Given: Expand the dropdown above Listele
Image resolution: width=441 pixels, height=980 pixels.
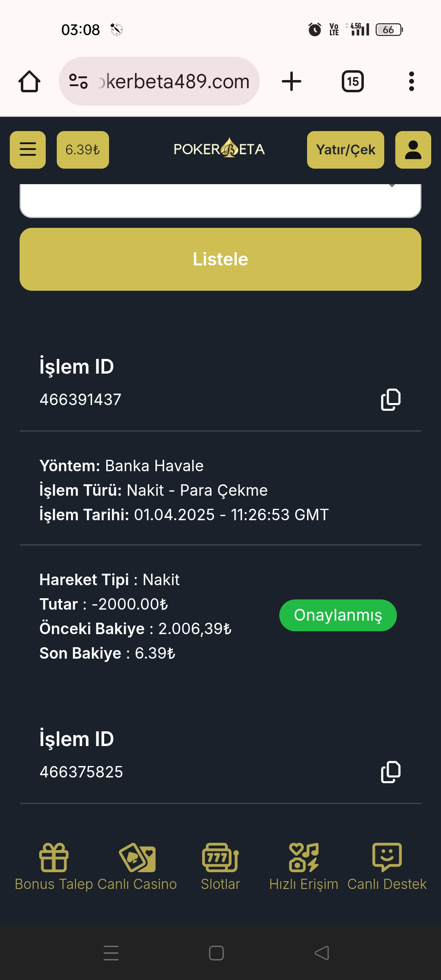Looking at the screenshot, I should pos(220,200).
